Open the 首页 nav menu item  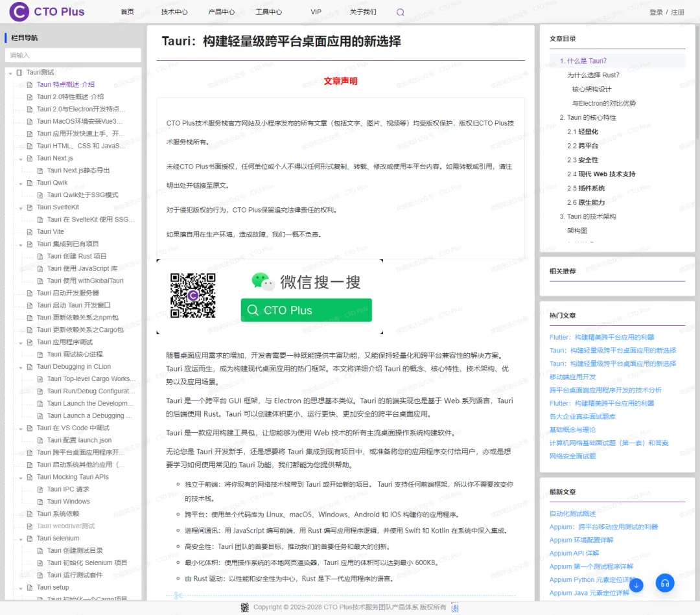pos(127,12)
